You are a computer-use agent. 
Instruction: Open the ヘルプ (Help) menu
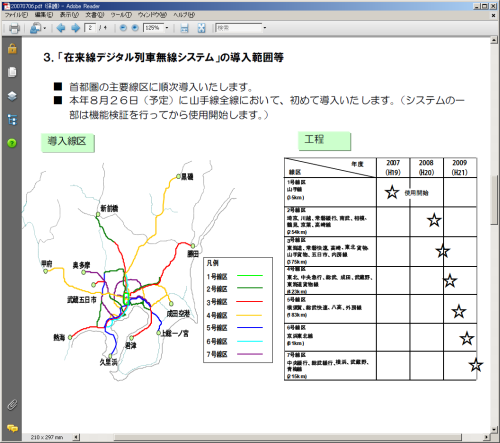coord(184,15)
